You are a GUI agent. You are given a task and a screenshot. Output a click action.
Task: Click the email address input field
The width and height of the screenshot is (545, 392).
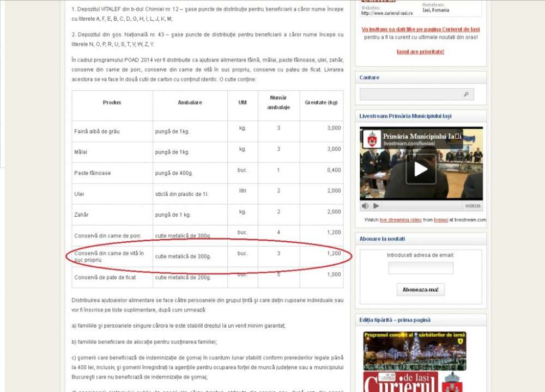point(421,268)
